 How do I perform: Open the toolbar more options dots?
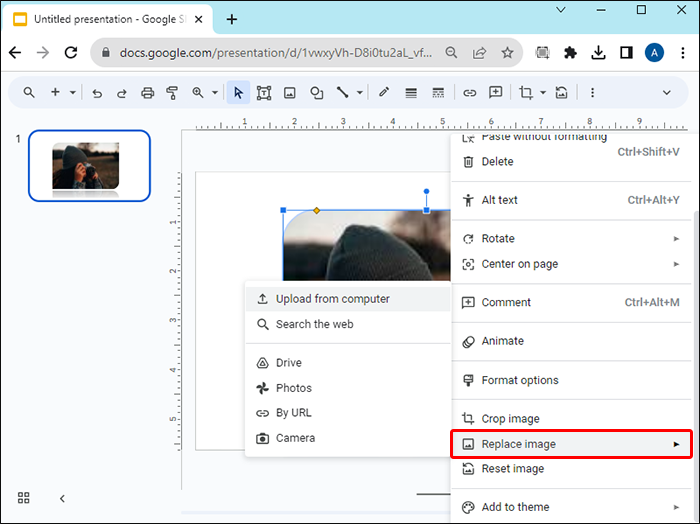pyautogui.click(x=592, y=92)
